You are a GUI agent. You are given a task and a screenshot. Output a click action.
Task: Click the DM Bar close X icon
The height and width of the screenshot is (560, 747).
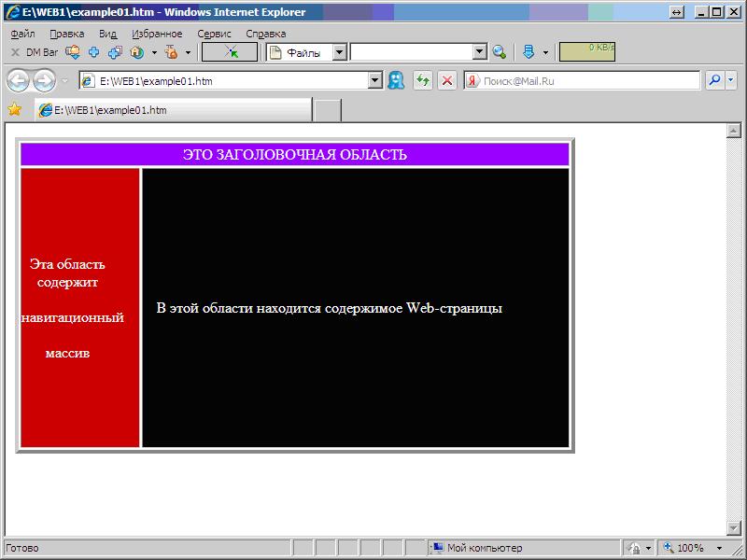click(15, 52)
